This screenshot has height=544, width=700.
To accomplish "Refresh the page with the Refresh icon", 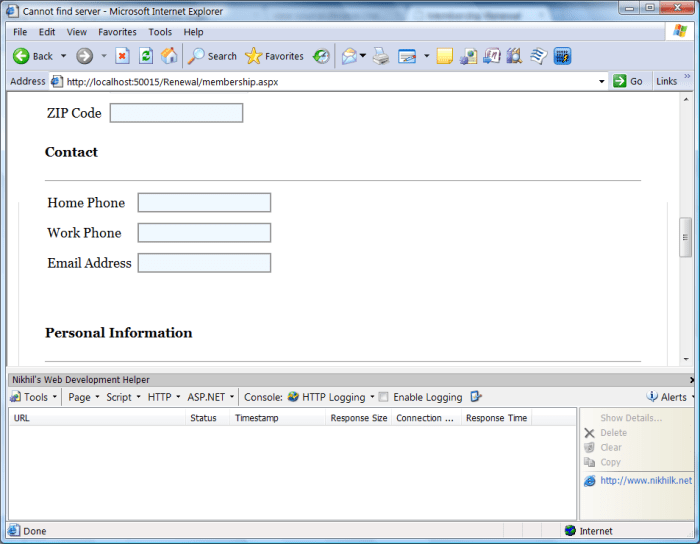I will click(x=146, y=56).
